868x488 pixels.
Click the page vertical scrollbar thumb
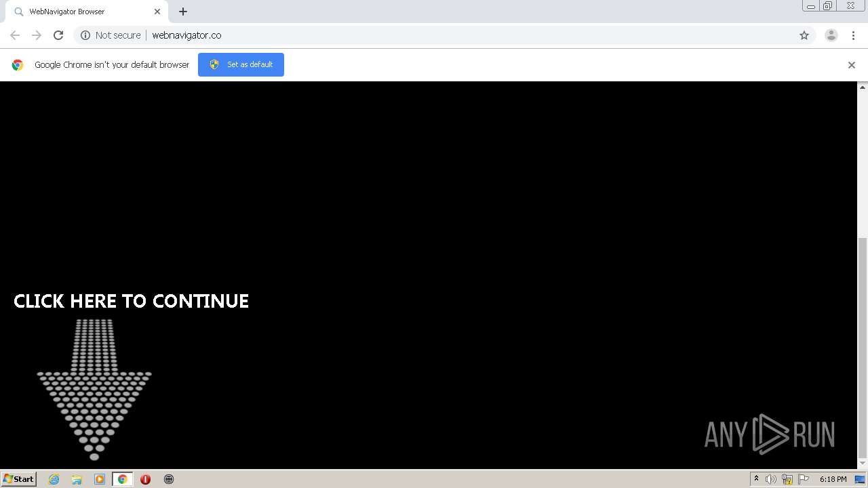[x=863, y=347]
